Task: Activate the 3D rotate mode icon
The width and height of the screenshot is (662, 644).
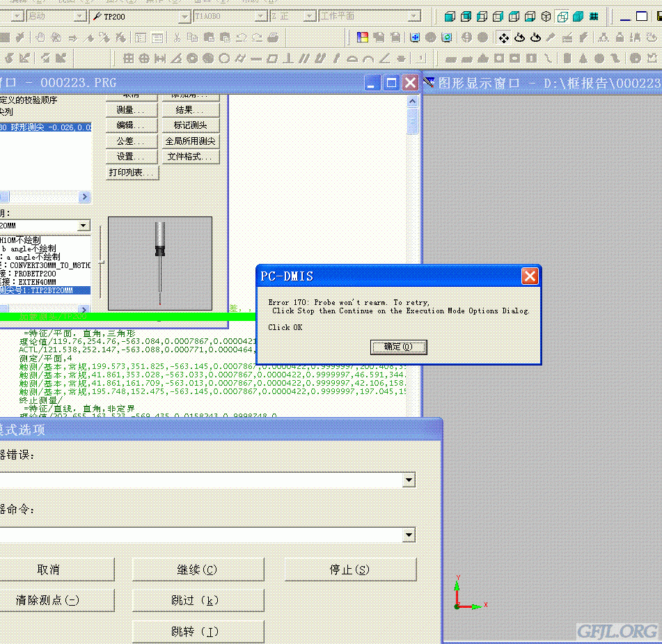Action: (536, 38)
